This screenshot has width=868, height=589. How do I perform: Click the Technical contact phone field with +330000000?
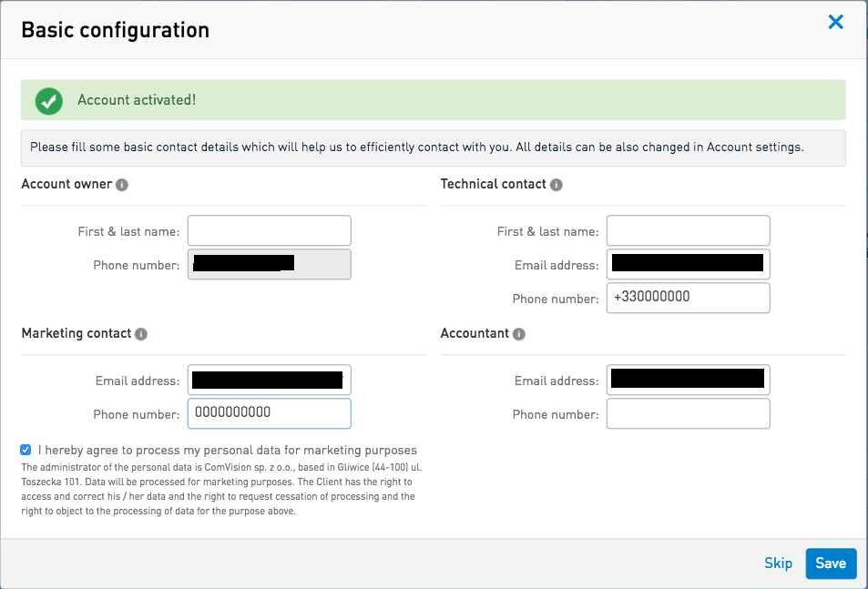click(x=688, y=298)
